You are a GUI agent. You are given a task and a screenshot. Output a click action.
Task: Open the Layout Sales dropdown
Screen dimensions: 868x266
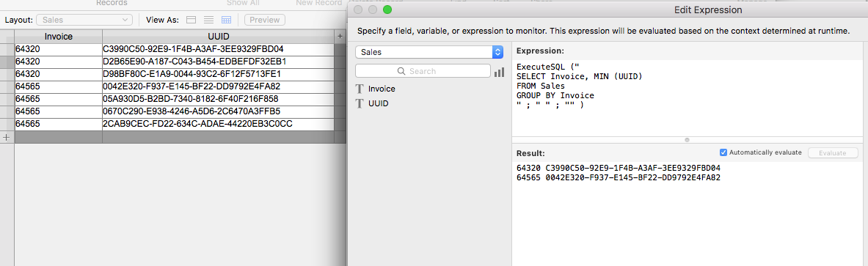[84, 20]
